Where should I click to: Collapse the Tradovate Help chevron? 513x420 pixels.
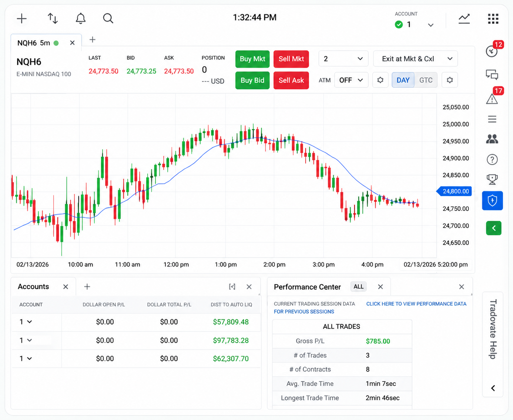click(493, 388)
